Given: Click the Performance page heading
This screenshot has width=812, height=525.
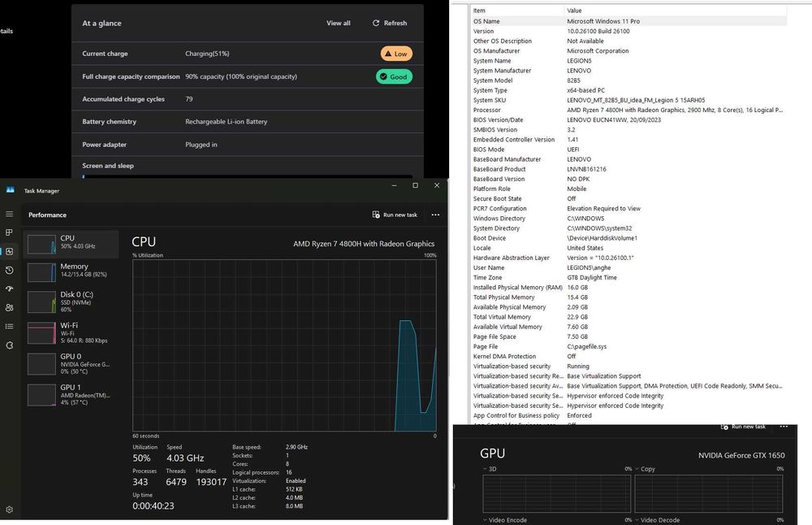Looking at the screenshot, I should (x=47, y=215).
